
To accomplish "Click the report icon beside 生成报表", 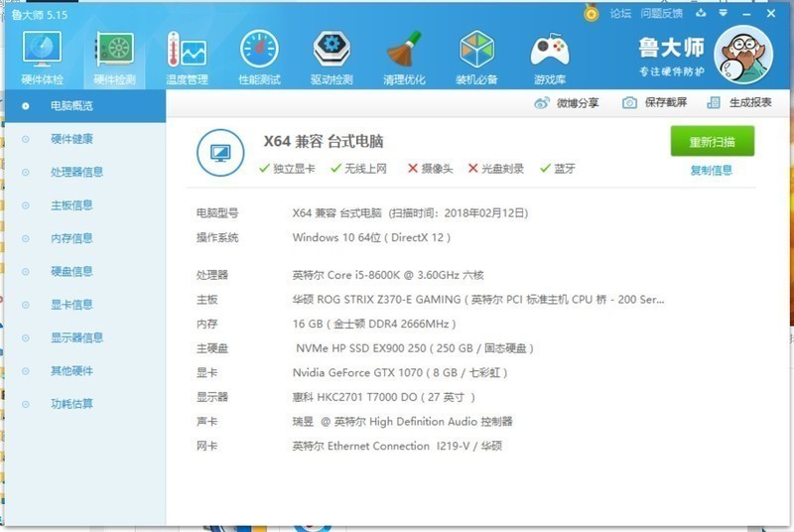I will [x=714, y=103].
